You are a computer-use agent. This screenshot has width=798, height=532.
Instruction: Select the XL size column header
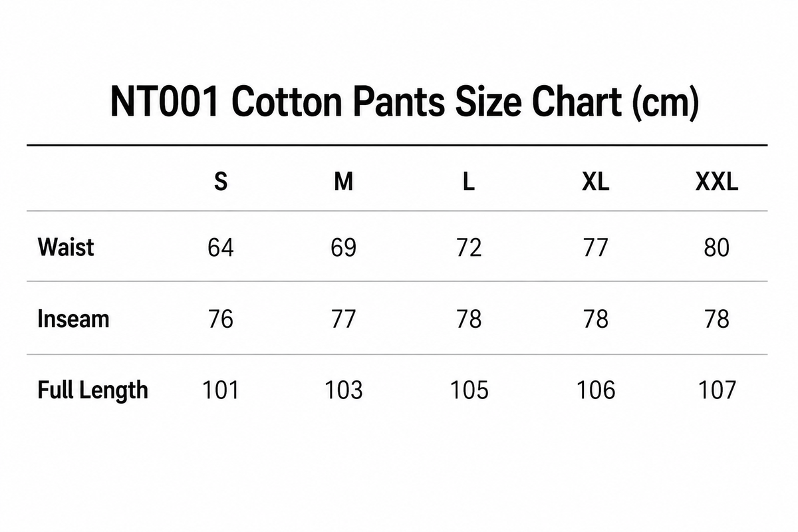point(595,182)
